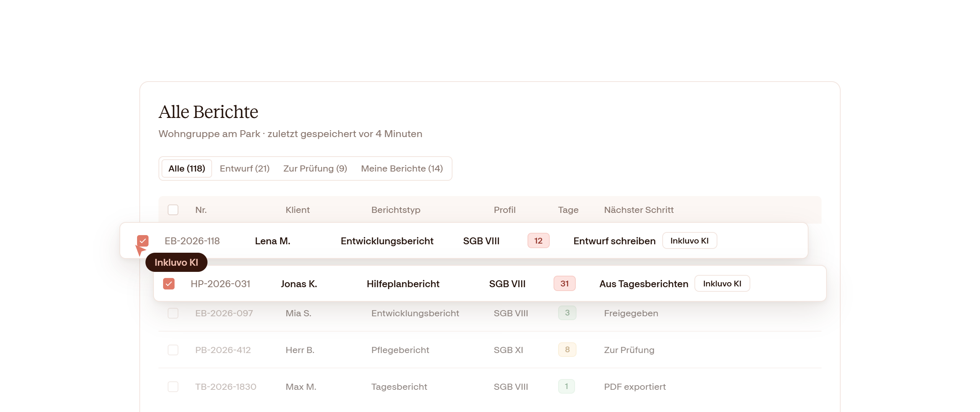Click Inkluvo KI button in Jonas K. row
Viewport: 980px width, 412px height.
[722, 284]
